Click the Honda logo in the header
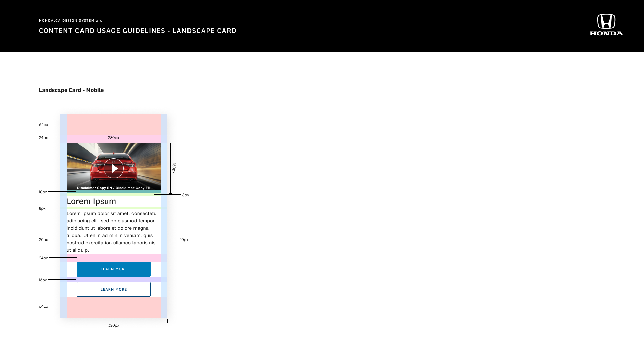The width and height of the screenshot is (644, 362). click(x=606, y=25)
